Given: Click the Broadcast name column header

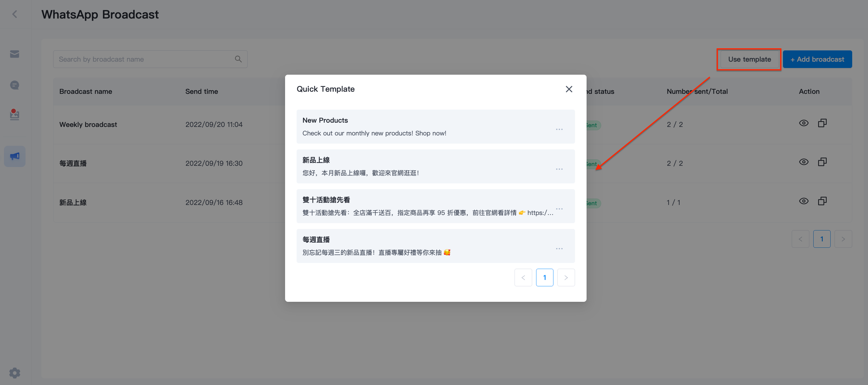Looking at the screenshot, I should coord(86,91).
